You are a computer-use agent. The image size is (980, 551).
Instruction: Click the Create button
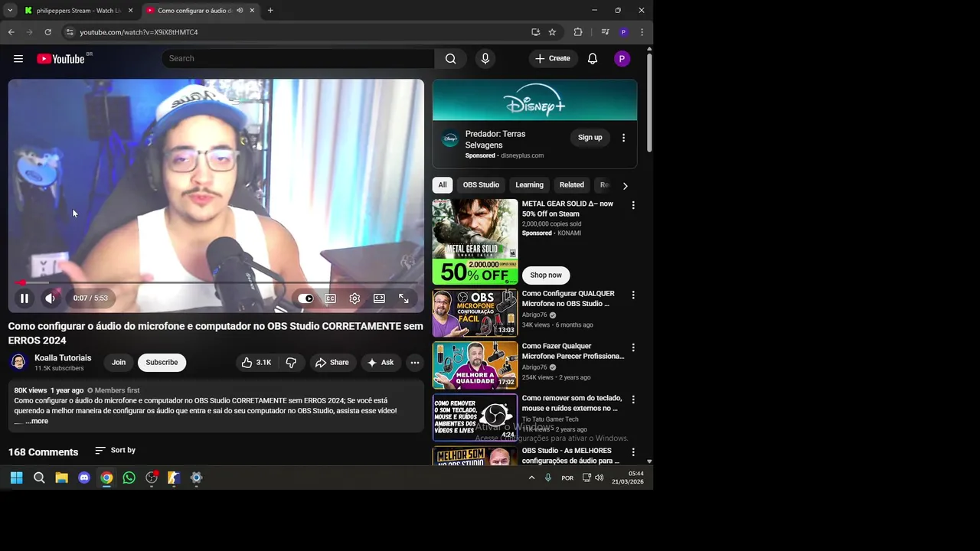tap(552, 59)
